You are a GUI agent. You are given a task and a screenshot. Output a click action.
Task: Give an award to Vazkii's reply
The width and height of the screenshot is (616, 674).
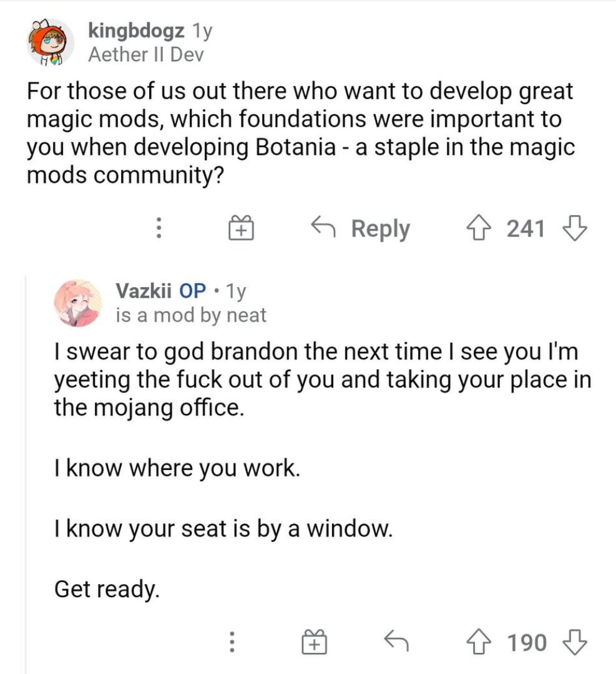314,642
